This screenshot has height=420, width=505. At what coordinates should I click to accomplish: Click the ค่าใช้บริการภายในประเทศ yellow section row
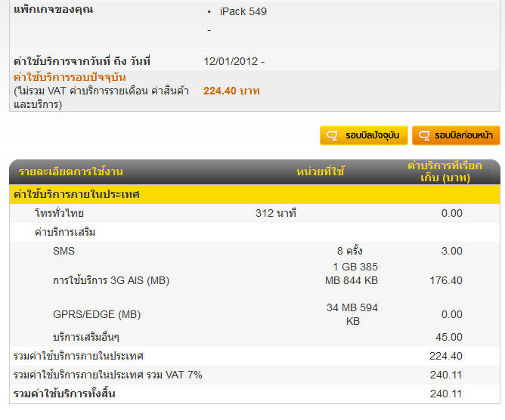[255, 194]
